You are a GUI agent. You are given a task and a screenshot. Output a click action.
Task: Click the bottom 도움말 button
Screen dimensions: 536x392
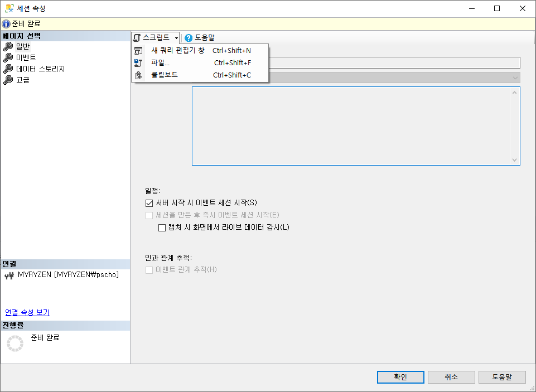502,377
